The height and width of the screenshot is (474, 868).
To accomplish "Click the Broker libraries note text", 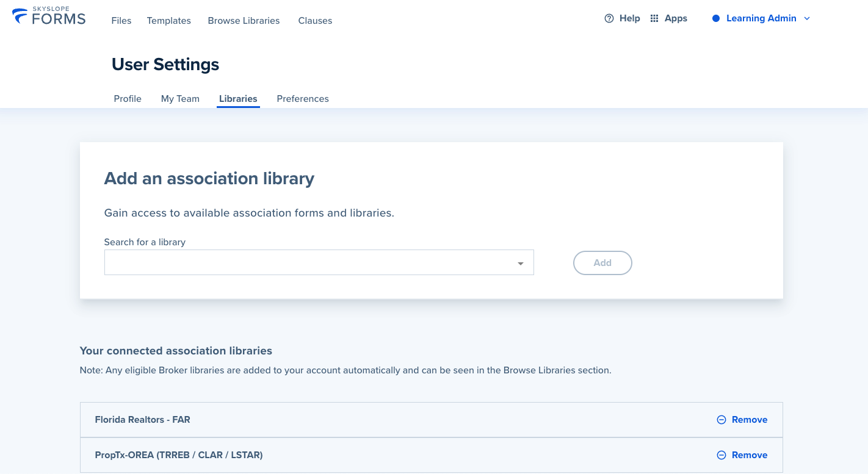I will tap(345, 370).
